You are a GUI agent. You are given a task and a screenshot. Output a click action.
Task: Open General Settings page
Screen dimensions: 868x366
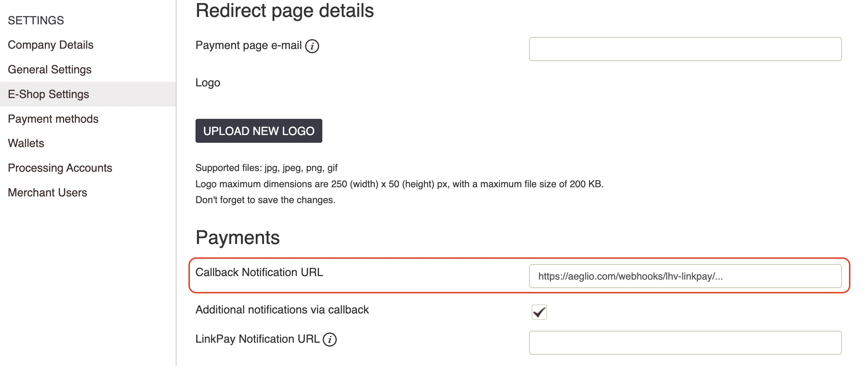tap(50, 69)
